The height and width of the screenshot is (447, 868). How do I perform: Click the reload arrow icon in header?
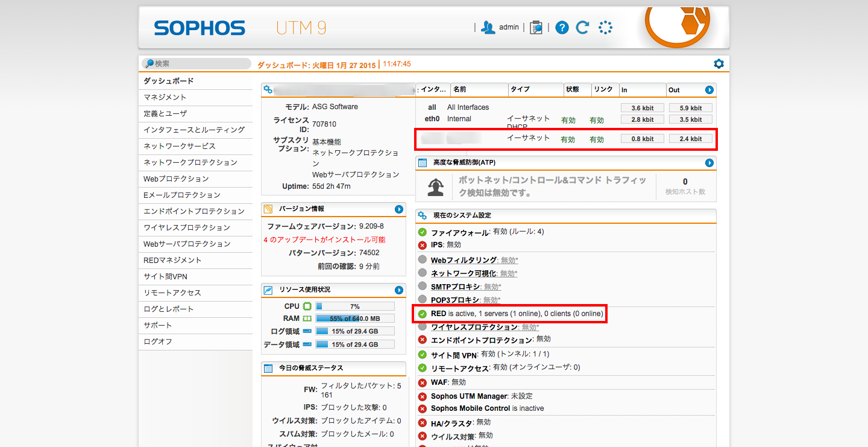click(582, 27)
